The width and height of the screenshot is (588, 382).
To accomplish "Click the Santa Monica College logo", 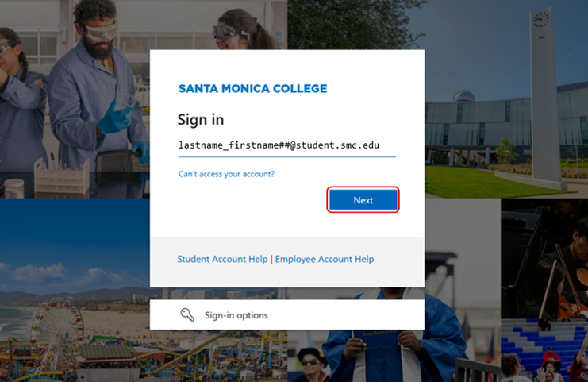I will tap(252, 89).
